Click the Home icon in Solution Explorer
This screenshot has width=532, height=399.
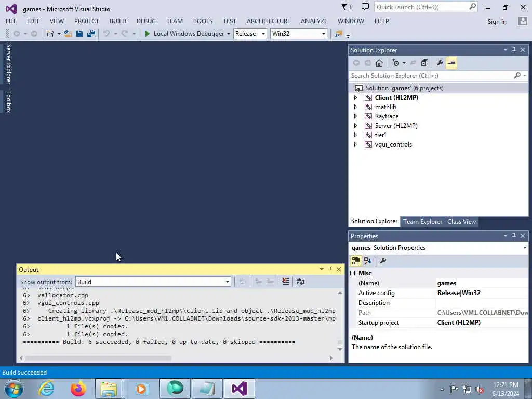coord(379,63)
